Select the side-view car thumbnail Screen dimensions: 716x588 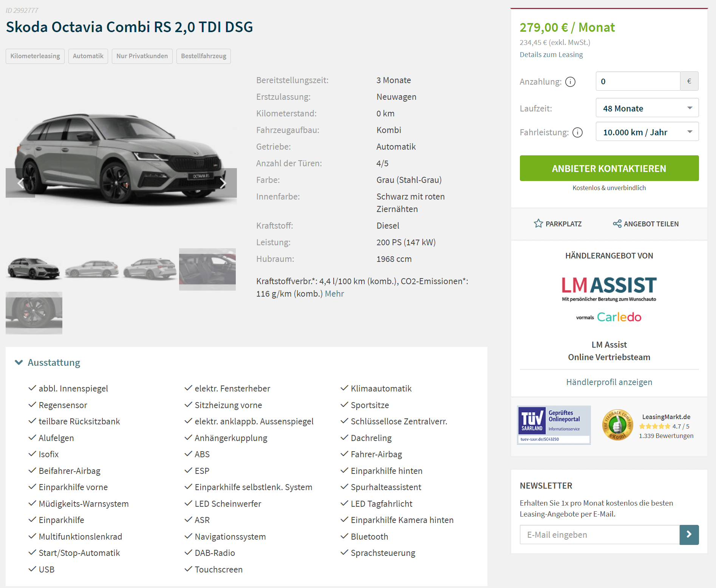pos(92,269)
